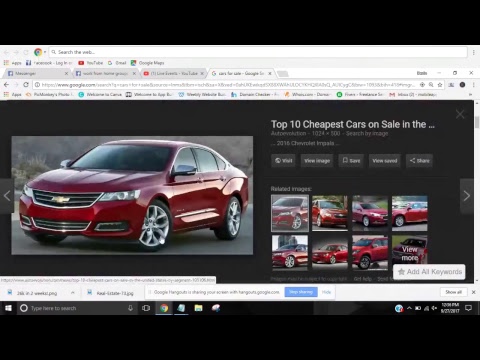Open View saved images
Image resolution: width=480 pixels, height=360 pixels.
385,161
